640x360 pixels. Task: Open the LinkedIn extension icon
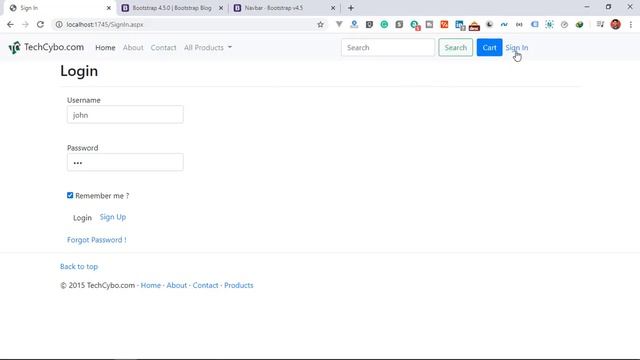tap(460, 25)
